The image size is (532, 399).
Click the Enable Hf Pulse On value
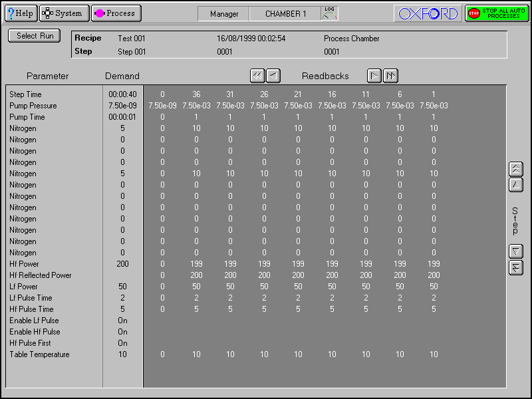(122, 332)
